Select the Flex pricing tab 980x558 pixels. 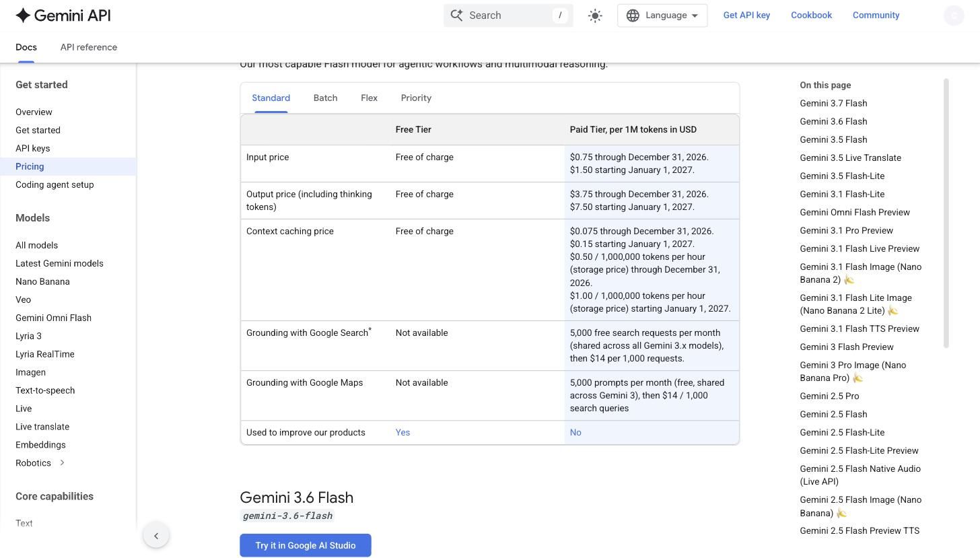[x=369, y=98]
